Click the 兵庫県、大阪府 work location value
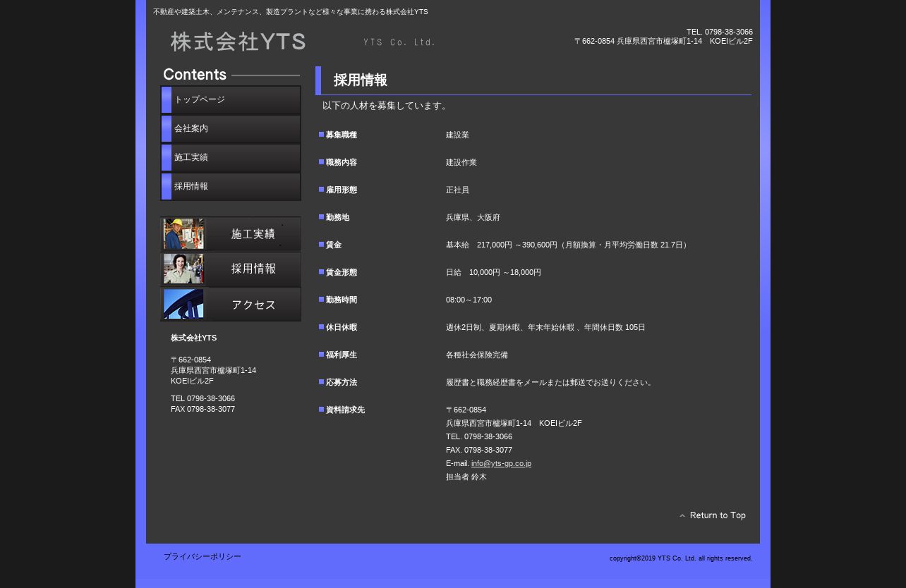 point(473,217)
